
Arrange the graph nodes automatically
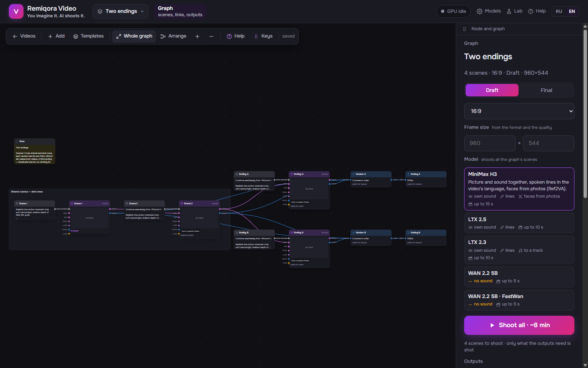pos(173,36)
